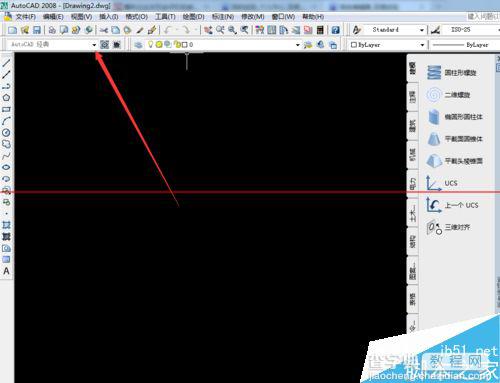Toggle layer 0 freeze sun icon
The height and width of the screenshot is (383, 500).
tap(159, 44)
